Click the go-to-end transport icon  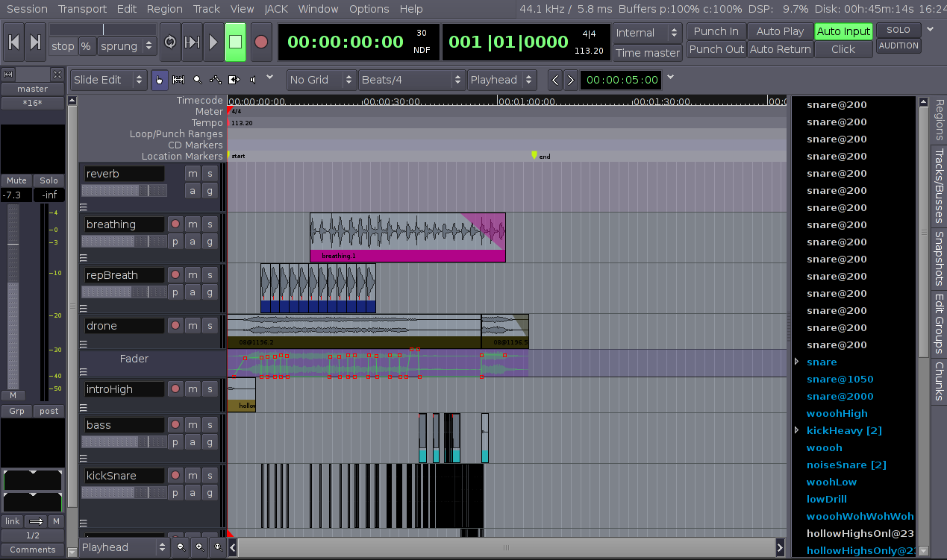[35, 43]
